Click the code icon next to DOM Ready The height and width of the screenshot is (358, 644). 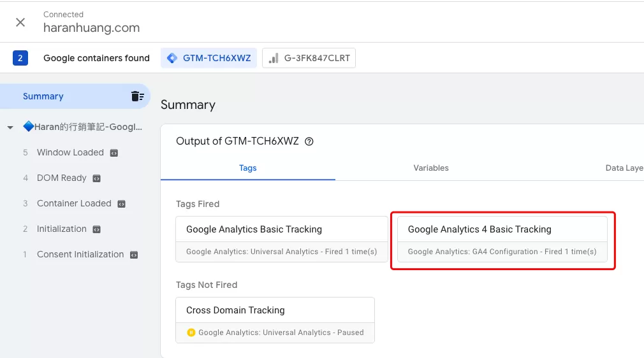96,178
